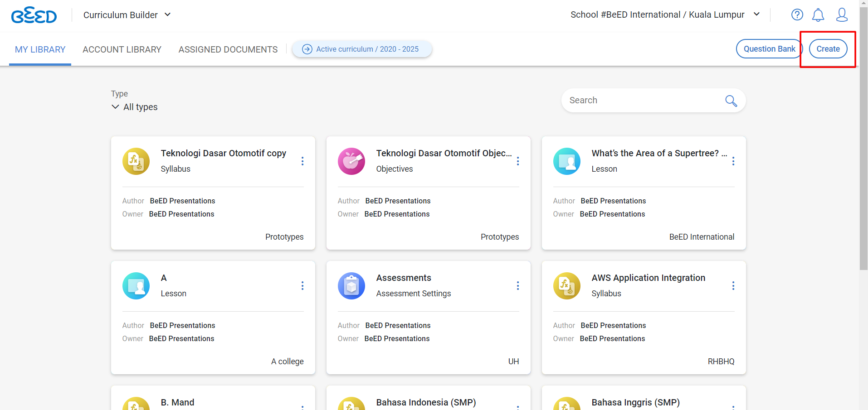Switch to MY LIBRARY tab
The height and width of the screenshot is (410, 868).
click(40, 49)
